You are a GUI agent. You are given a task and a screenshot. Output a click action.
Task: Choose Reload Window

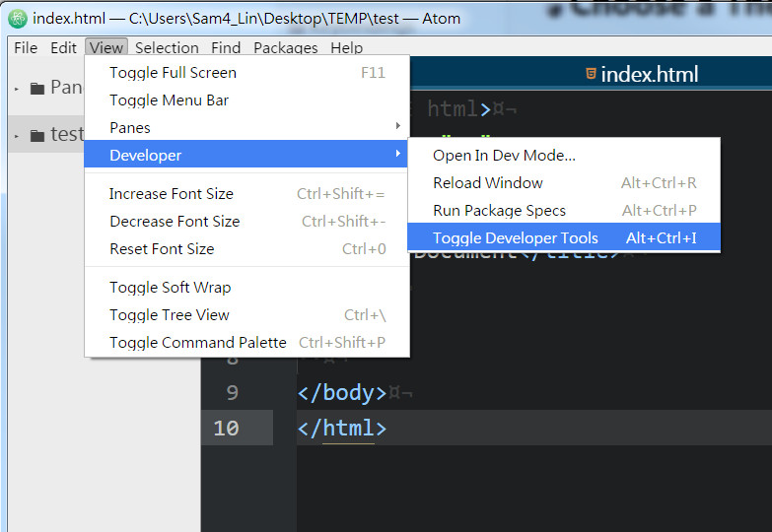(564, 183)
